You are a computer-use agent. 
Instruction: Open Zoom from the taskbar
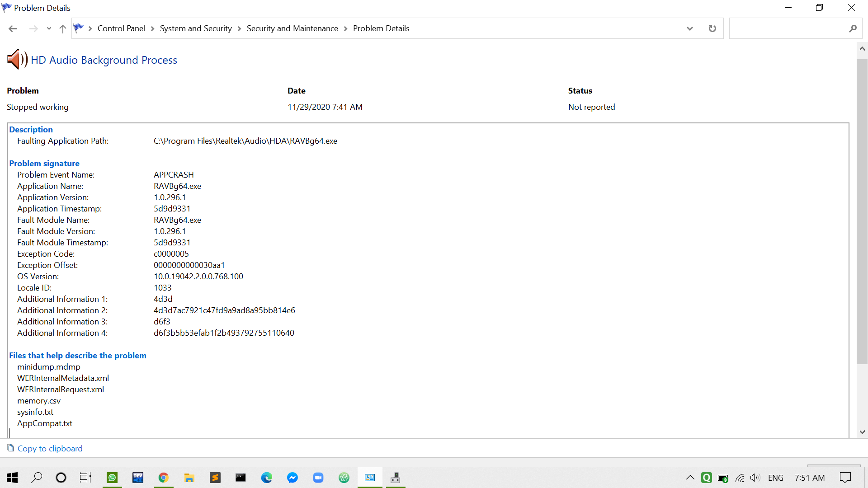click(318, 478)
